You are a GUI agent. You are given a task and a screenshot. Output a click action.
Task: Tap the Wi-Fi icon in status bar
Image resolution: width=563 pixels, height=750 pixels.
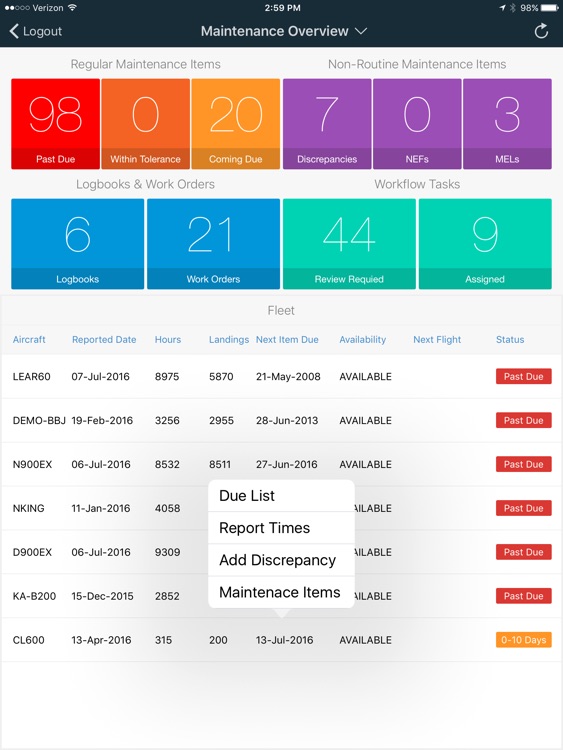coord(72,8)
